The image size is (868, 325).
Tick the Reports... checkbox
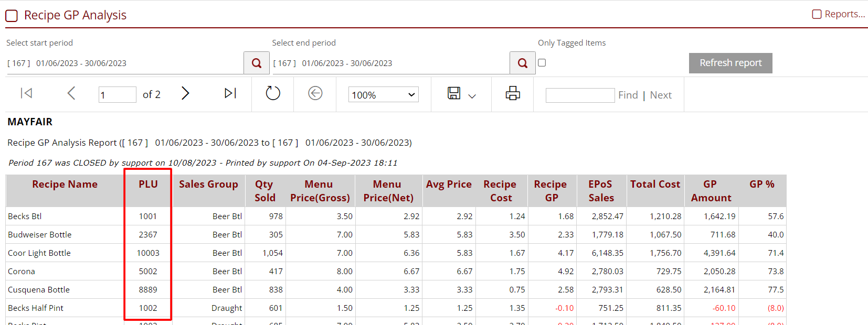pos(817,14)
